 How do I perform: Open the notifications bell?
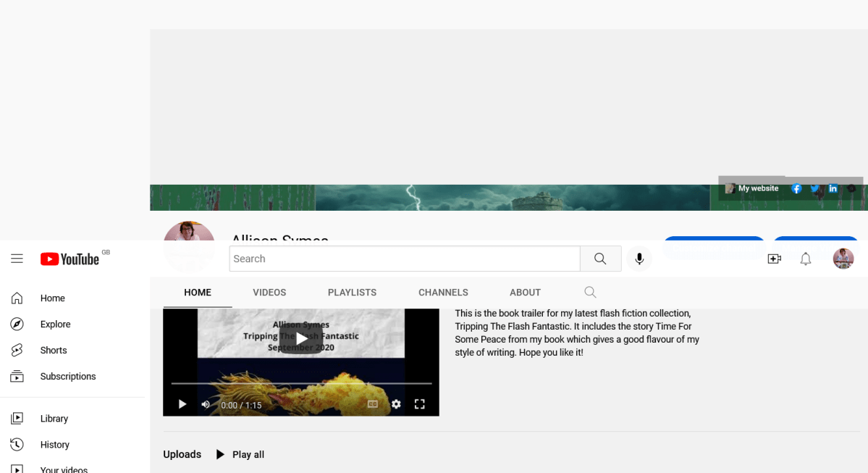point(805,259)
